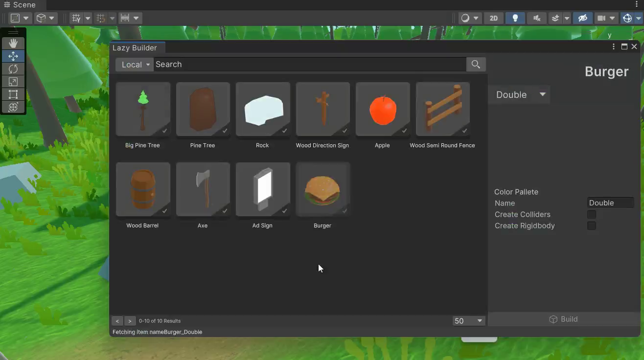644x360 pixels.
Task: Click the Name field containing Double
Action: pyautogui.click(x=610, y=202)
